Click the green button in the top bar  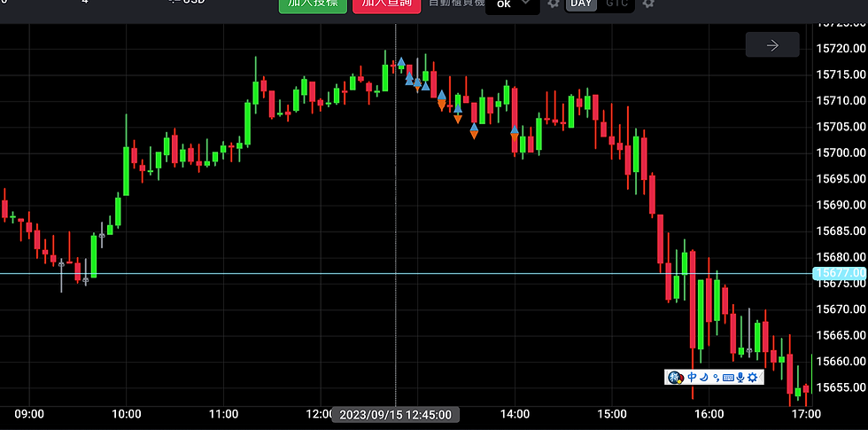point(313,5)
